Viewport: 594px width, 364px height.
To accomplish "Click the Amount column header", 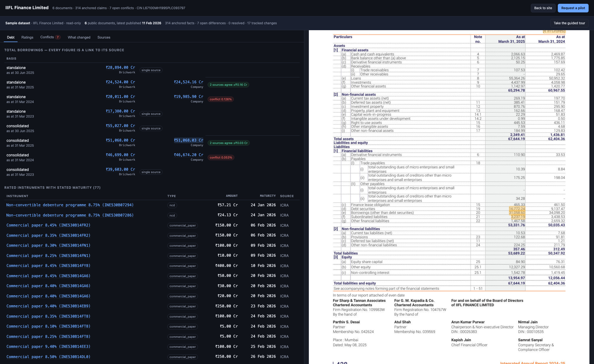I will tap(232, 196).
